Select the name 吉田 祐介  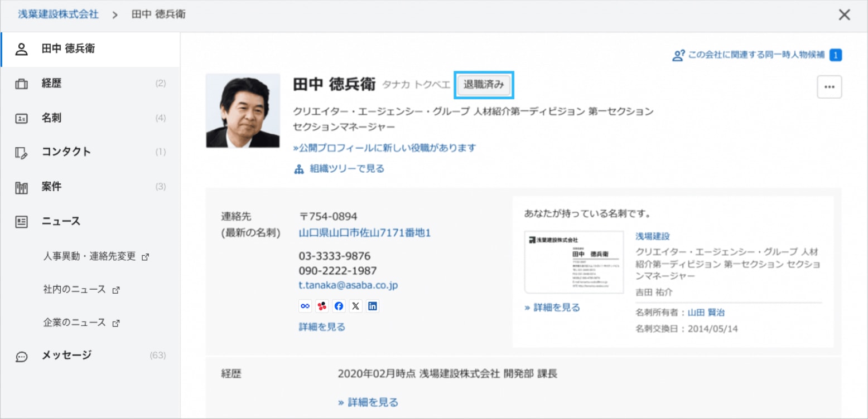(x=655, y=292)
